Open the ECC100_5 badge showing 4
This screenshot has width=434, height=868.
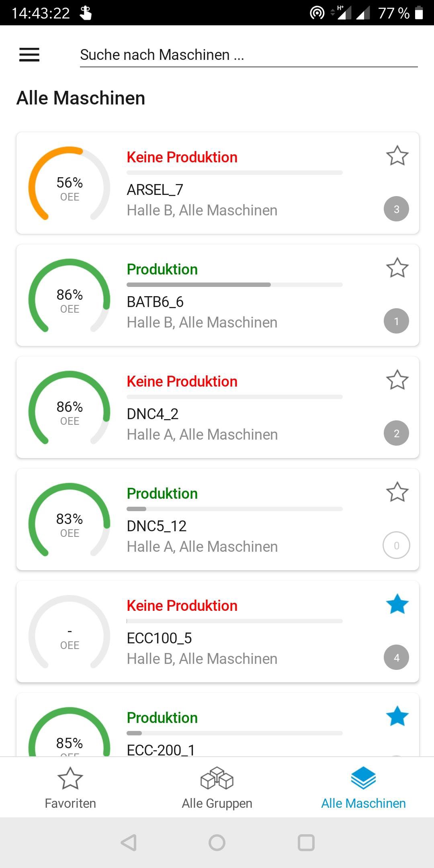coord(396,657)
